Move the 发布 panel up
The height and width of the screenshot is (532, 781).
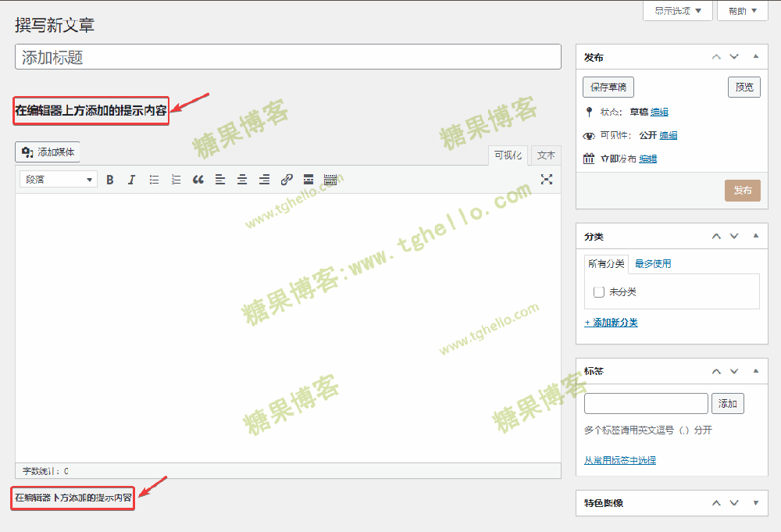point(716,57)
